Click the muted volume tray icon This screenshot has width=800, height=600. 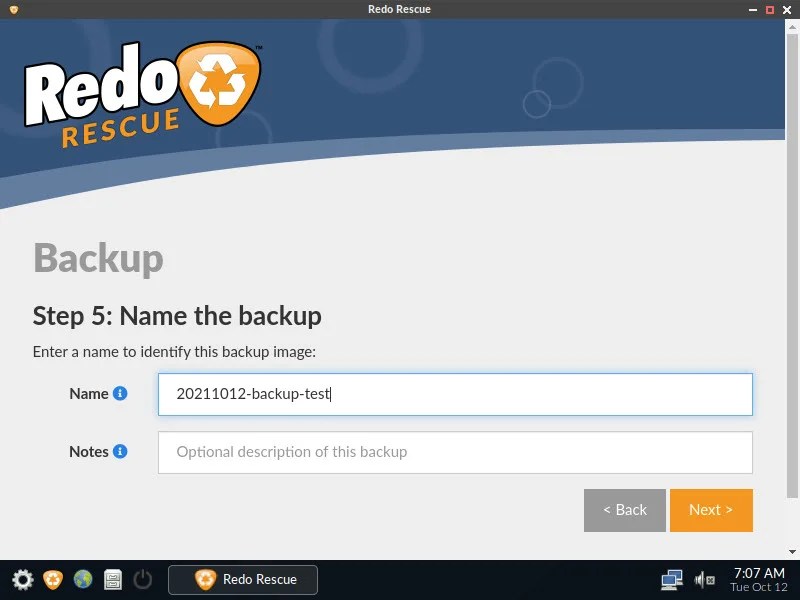[x=705, y=580]
